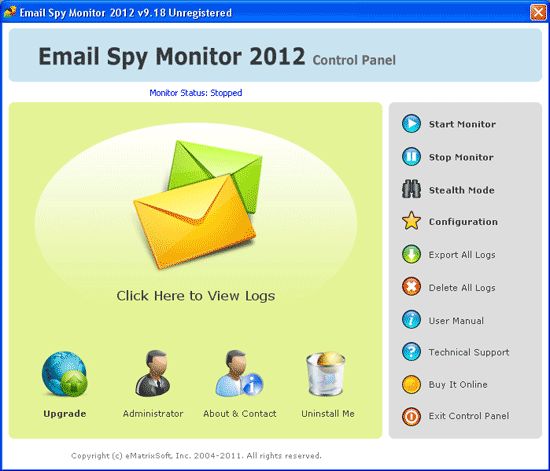Click the Exit Control Panel label
The image size is (550, 471).
click(469, 416)
